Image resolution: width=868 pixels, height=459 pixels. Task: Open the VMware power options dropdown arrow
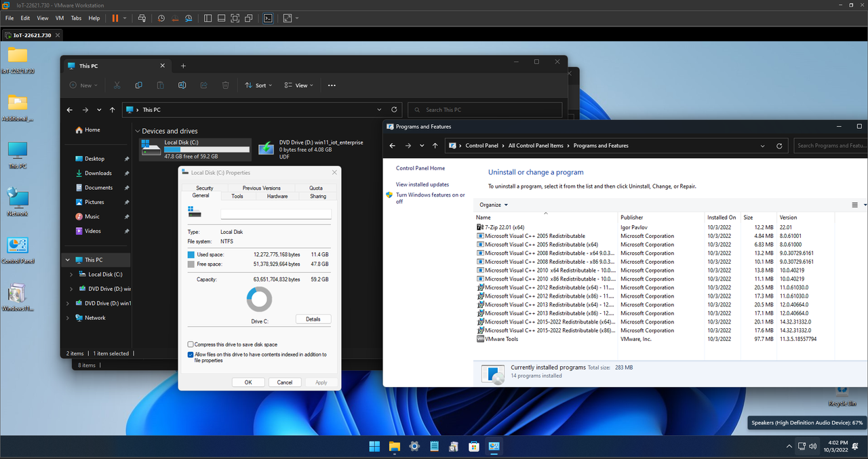coord(125,18)
